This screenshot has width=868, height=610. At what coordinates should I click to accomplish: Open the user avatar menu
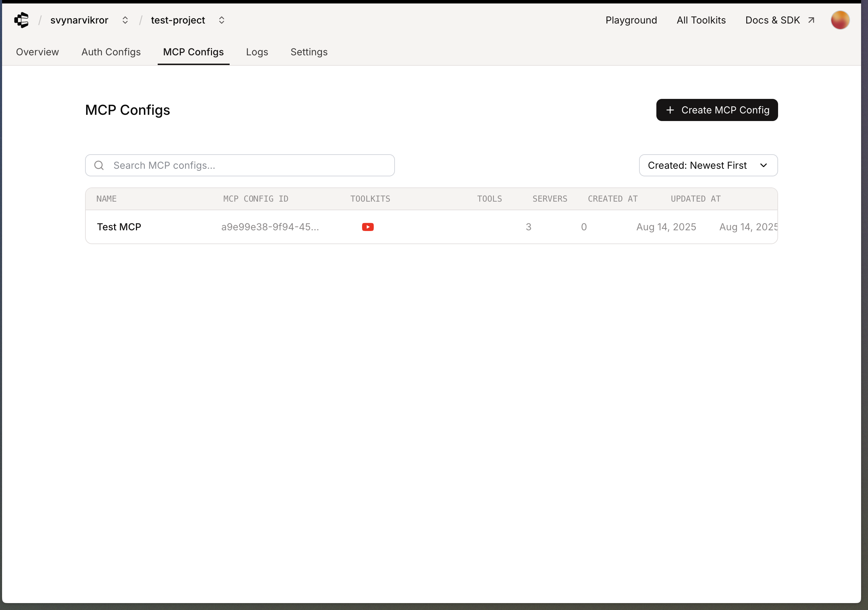pos(840,20)
